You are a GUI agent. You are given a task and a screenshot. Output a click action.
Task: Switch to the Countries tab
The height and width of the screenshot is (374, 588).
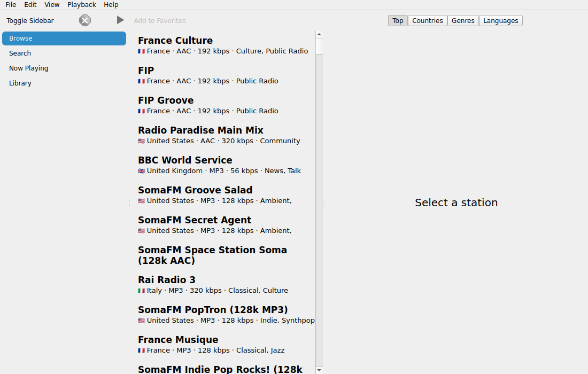pyautogui.click(x=428, y=21)
